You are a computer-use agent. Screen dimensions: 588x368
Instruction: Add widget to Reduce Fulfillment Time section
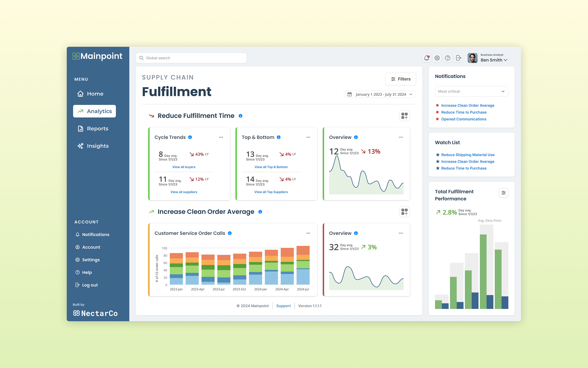[404, 116]
